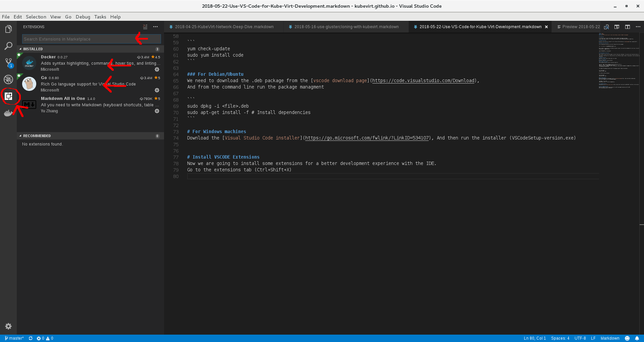Click the code minimap overview
The height and width of the screenshot is (342, 644).
click(619, 60)
